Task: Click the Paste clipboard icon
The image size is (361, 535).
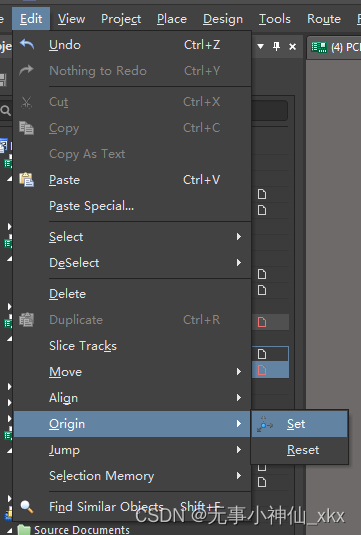Action: pyautogui.click(x=27, y=179)
